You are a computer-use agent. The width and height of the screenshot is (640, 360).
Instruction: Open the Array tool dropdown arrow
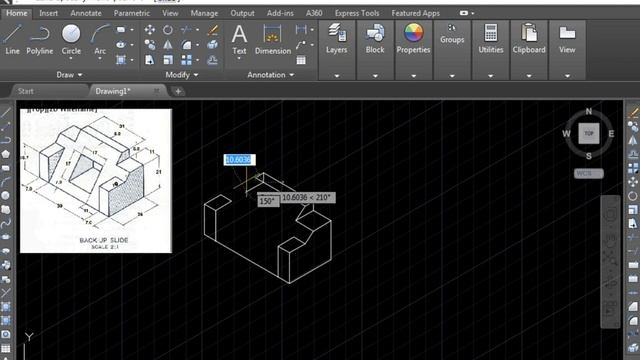tap(198, 60)
